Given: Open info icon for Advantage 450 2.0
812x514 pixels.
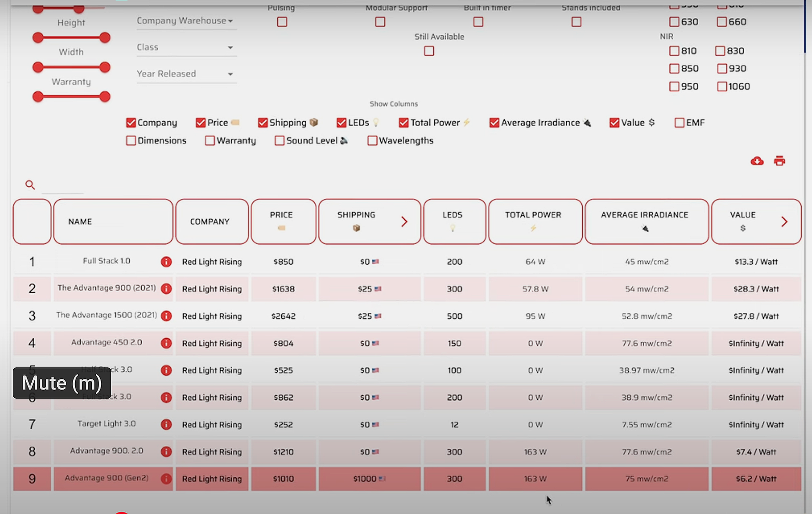Looking at the screenshot, I should (x=166, y=343).
